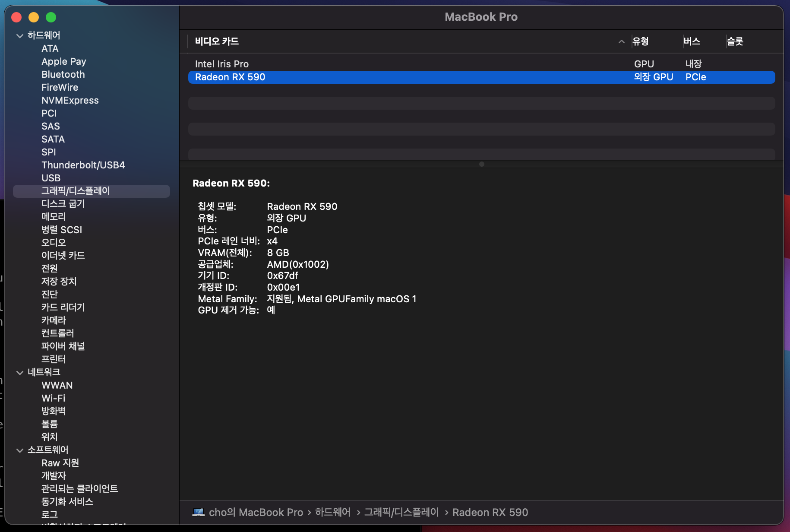The height and width of the screenshot is (532, 790).
Task: Open ATA in the sidebar
Action: [x=50, y=49]
